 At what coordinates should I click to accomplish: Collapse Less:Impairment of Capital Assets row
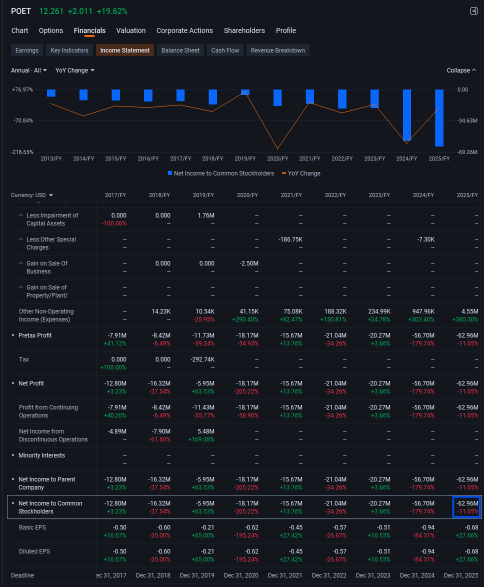click(21, 215)
